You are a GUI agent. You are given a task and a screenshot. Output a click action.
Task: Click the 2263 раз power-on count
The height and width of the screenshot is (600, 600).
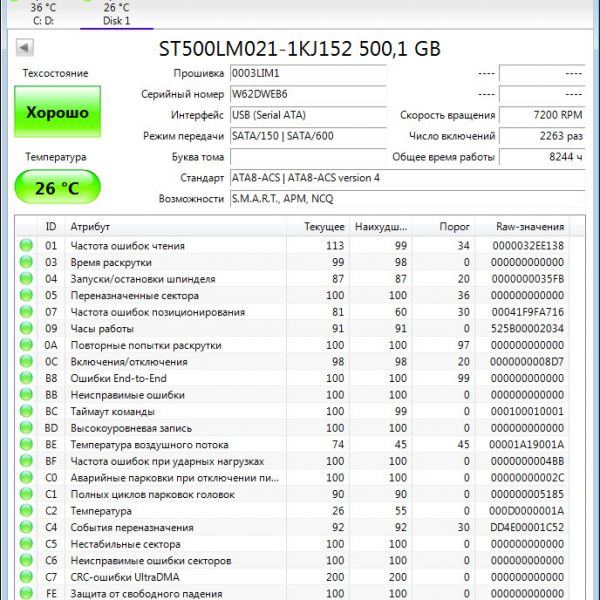click(x=542, y=136)
